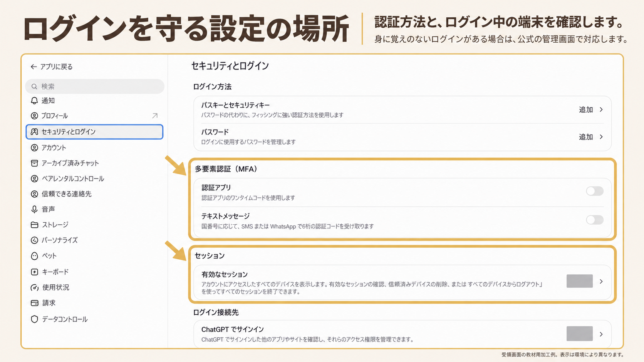
Task: Select 請求 in the settings sidebar
Action: tap(94, 303)
